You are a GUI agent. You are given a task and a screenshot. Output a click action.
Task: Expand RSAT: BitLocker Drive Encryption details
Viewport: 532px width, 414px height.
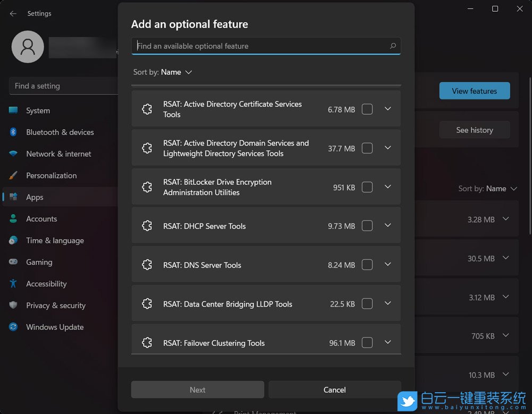pyautogui.click(x=388, y=187)
